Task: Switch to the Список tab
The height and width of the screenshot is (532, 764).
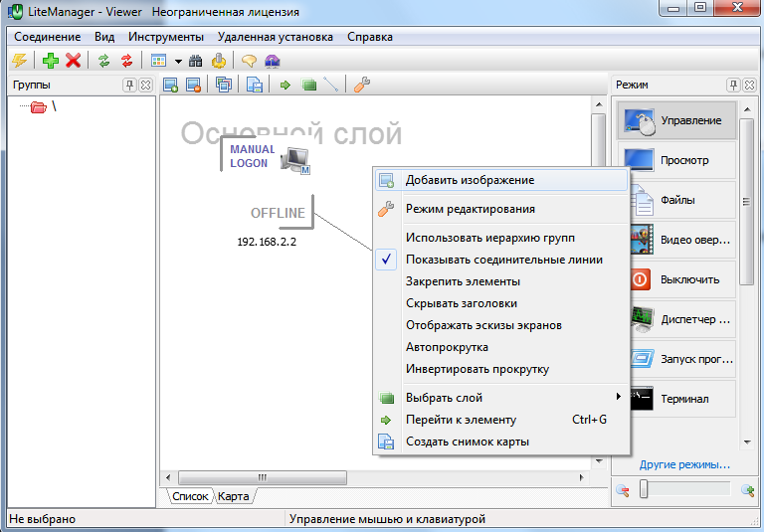Action: tap(190, 496)
